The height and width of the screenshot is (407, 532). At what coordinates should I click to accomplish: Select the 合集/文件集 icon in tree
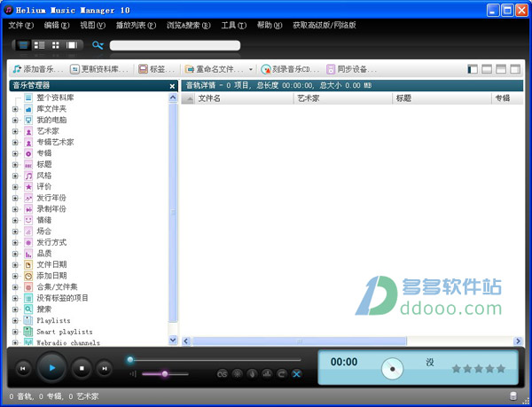coord(28,287)
